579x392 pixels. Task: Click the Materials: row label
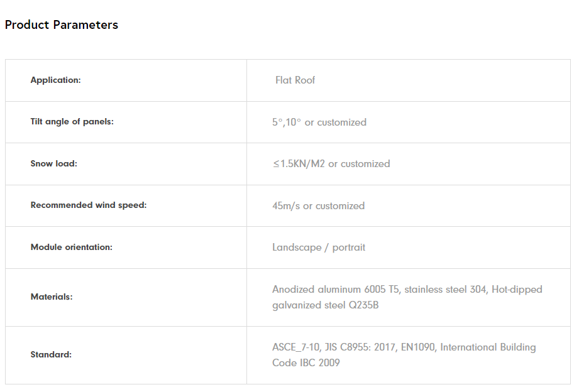[51, 297]
